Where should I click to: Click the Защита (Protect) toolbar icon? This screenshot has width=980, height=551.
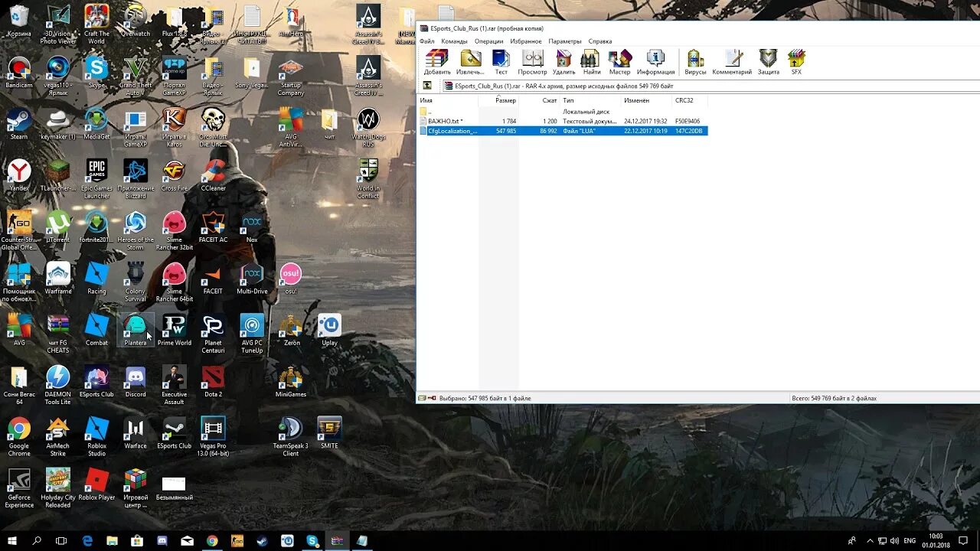pyautogui.click(x=768, y=62)
